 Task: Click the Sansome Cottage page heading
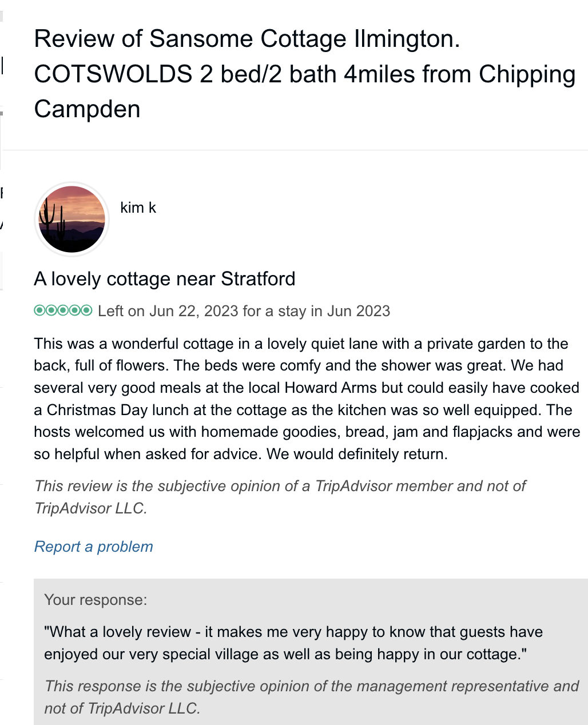[x=247, y=39]
